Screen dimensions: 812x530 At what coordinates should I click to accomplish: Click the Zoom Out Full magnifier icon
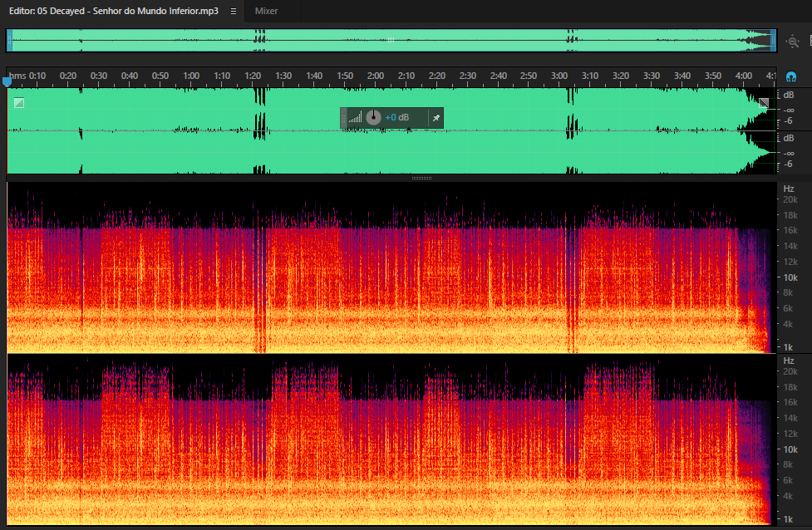792,42
